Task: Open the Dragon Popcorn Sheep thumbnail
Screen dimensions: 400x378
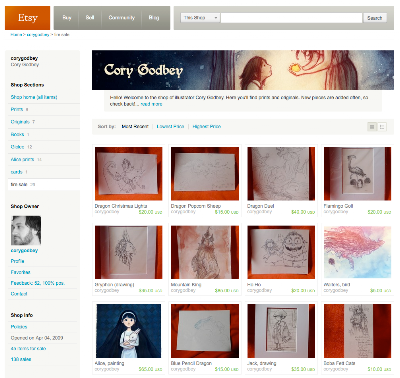Action: 205,174
